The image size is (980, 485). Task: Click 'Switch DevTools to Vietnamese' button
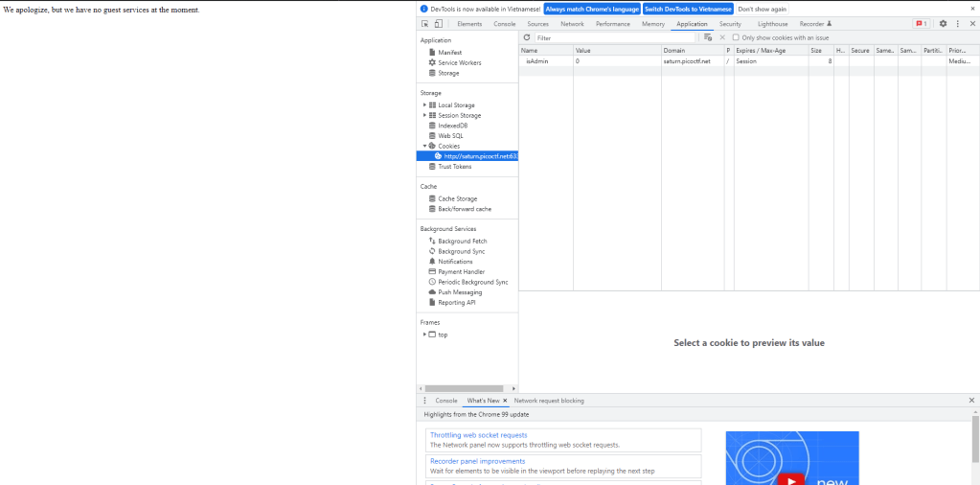(688, 9)
